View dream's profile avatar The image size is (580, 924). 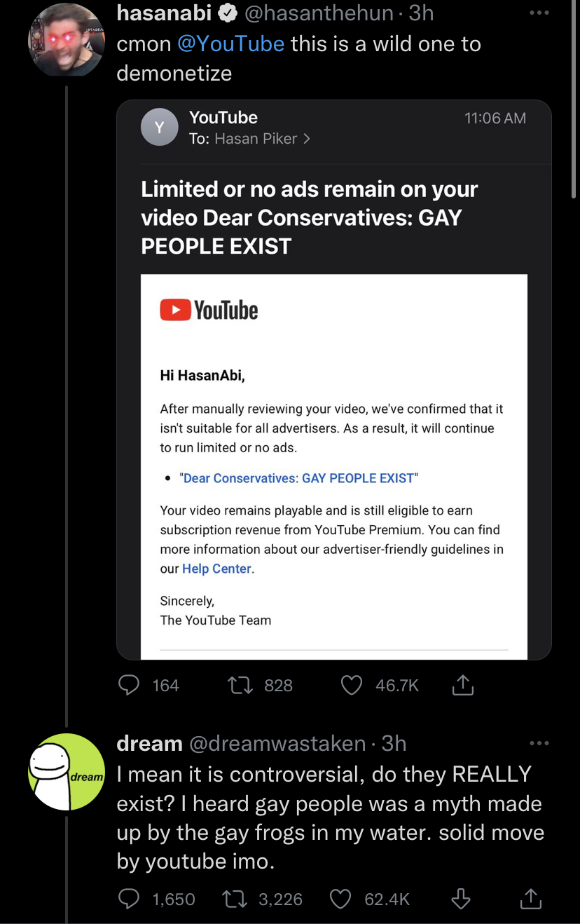click(x=66, y=772)
